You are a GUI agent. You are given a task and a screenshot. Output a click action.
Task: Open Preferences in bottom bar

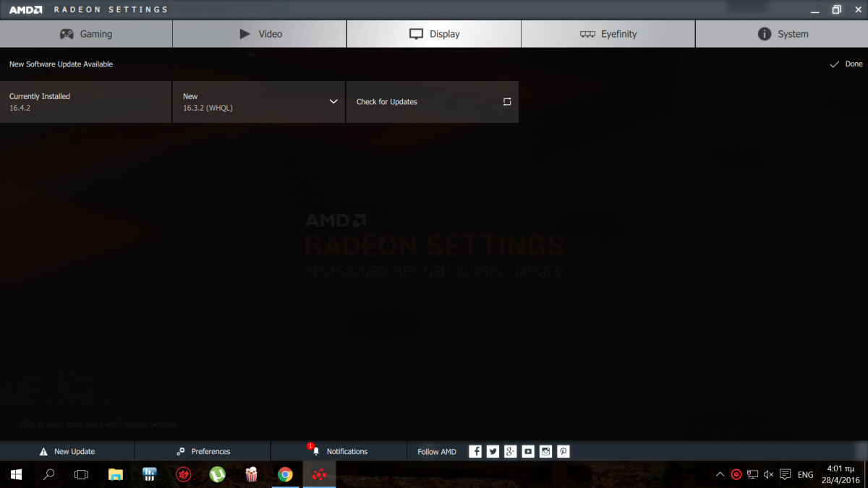(x=203, y=451)
